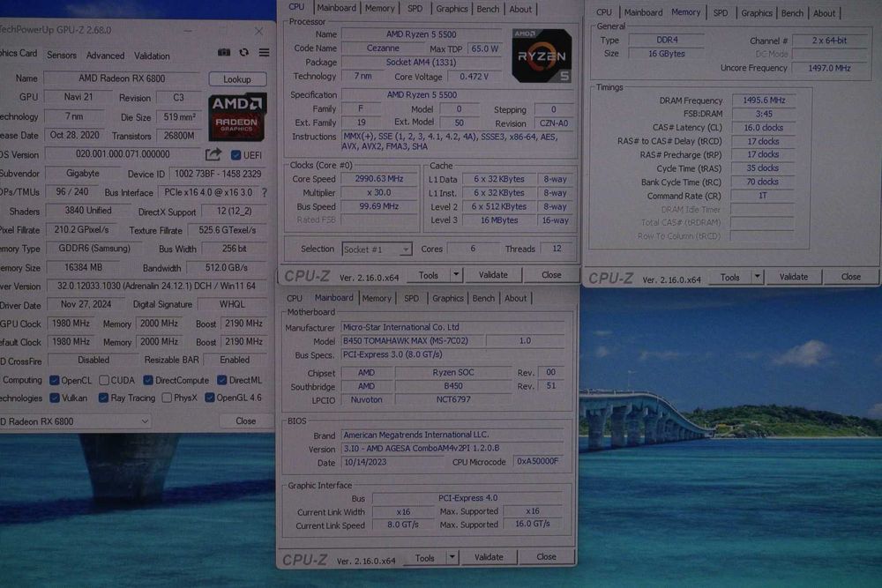Toggle the DirectCompute checkbox

click(148, 380)
